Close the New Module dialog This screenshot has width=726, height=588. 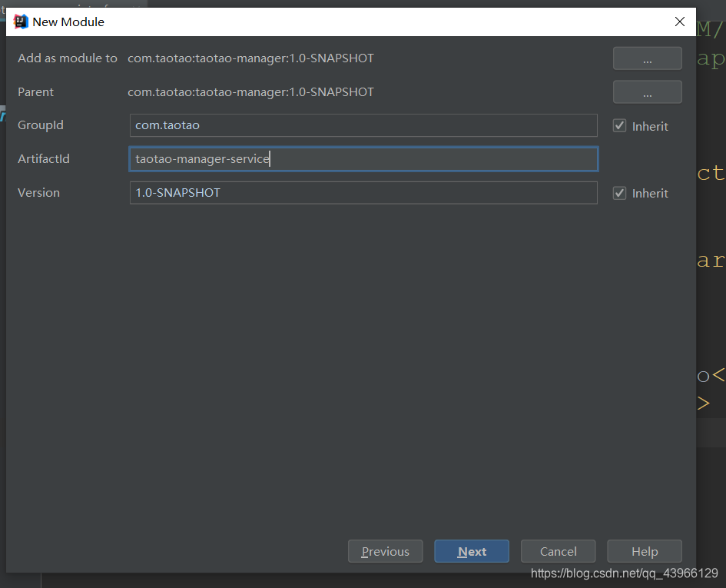[679, 22]
